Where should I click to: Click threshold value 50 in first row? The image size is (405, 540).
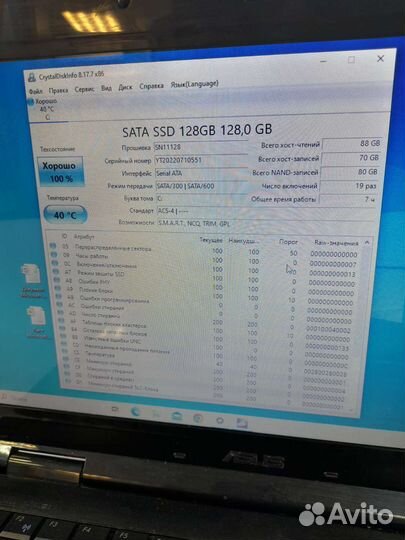point(293,253)
